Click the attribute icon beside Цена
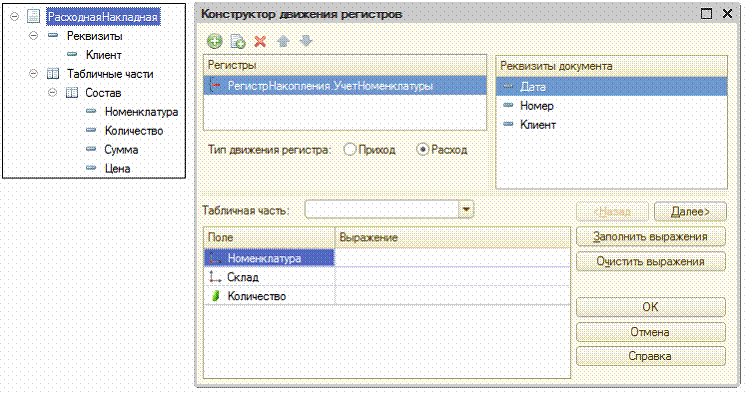The height and width of the screenshot is (393, 746). tap(91, 168)
